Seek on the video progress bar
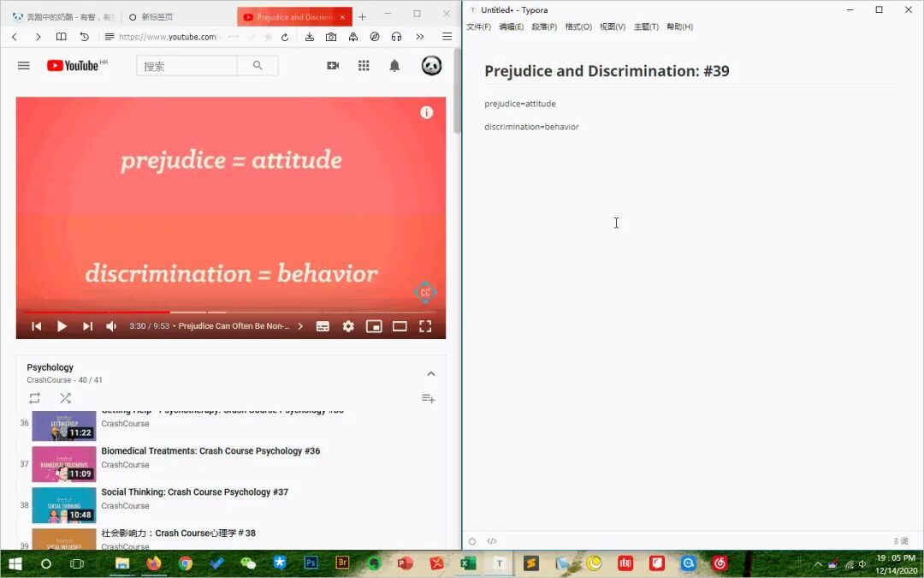924x578 pixels. coord(231,312)
